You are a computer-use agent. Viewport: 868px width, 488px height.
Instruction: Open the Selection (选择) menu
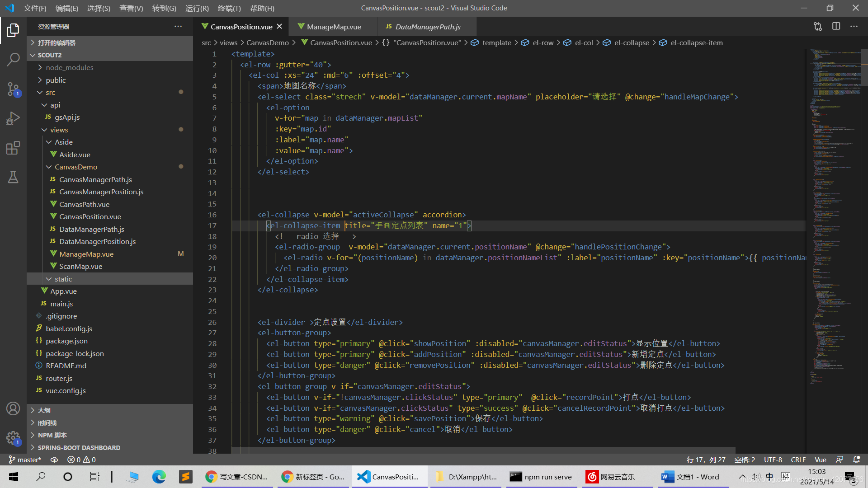[x=99, y=8]
